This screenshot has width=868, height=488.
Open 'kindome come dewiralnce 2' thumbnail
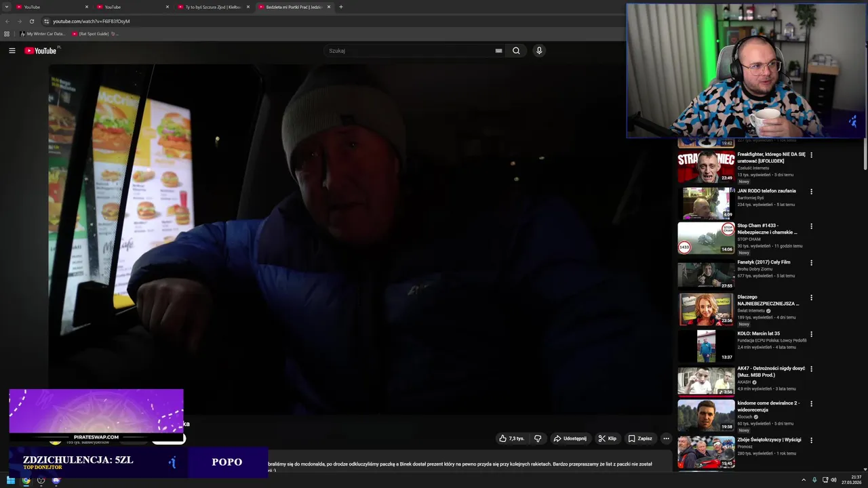tap(706, 415)
